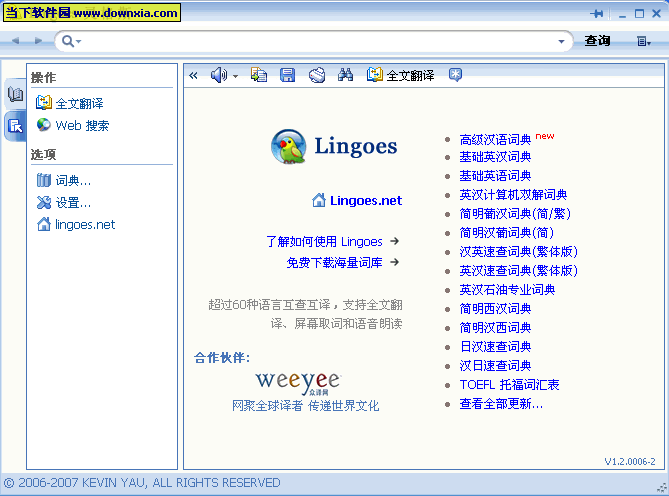Click the Lingoes parrot logo
Image resolution: width=669 pixels, height=496 pixels.
click(289, 146)
